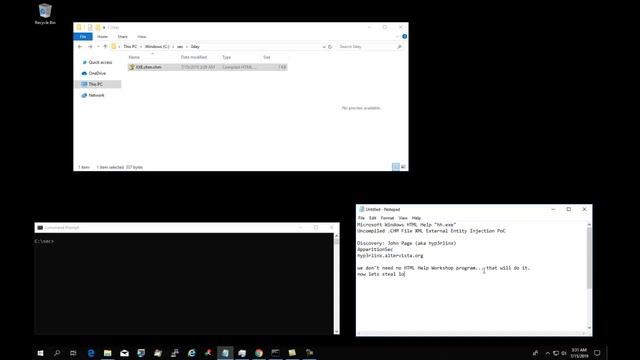Open the Home ribbon tab
Image resolution: width=640 pixels, height=360 pixels.
tap(102, 37)
